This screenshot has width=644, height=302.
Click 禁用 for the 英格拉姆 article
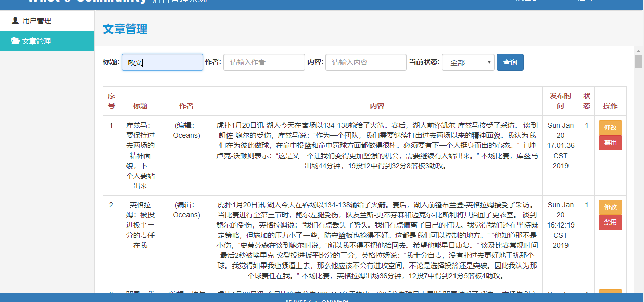click(x=611, y=222)
